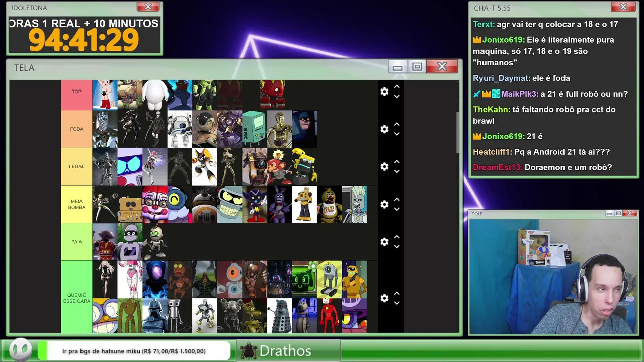
Task: Select the Claptrap robot in LEGAL tier
Action: click(255, 166)
